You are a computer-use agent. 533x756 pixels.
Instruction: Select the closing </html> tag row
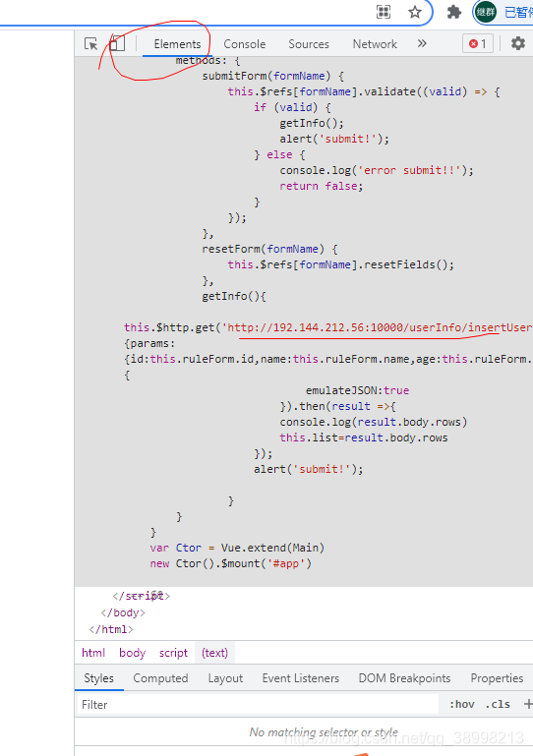tap(111, 629)
